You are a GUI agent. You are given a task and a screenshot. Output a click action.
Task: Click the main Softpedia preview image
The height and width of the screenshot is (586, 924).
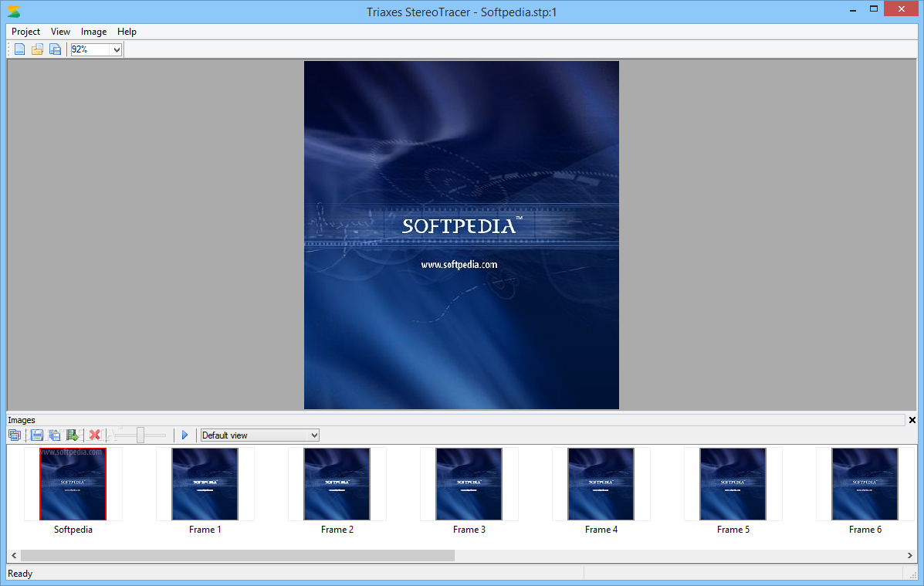coord(462,235)
